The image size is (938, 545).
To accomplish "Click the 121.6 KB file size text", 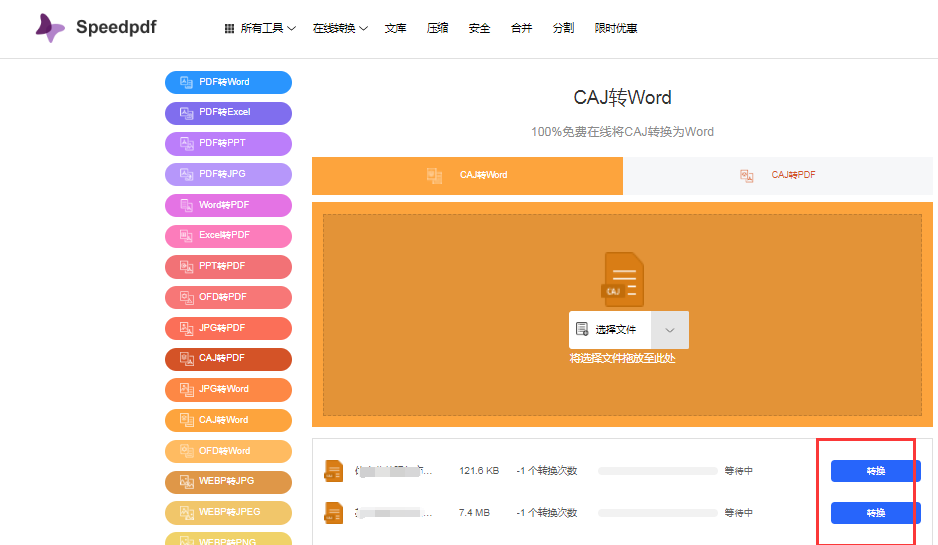I will 479,471.
